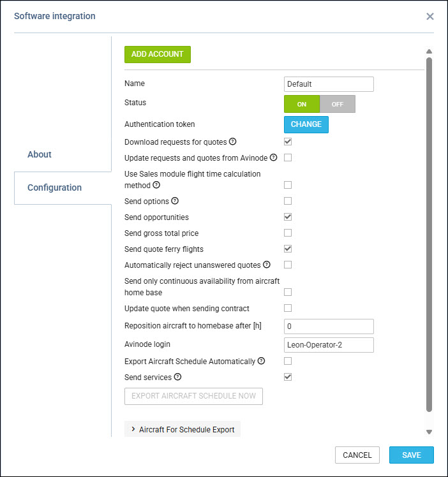Click help icon beside Download requests for quotes
448x477 pixels.
point(232,142)
